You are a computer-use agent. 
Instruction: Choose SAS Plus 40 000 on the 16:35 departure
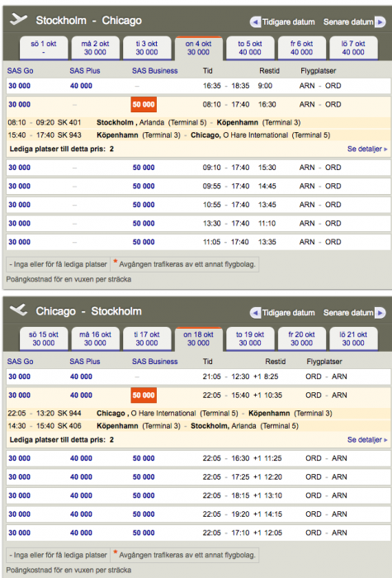pos(81,86)
